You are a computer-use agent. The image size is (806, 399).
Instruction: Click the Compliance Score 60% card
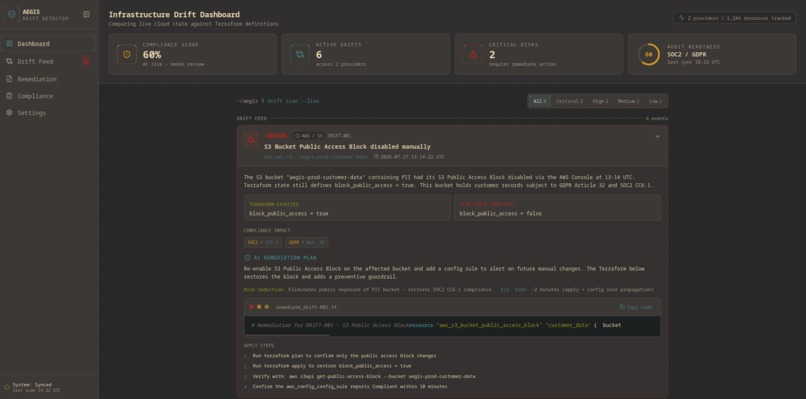coord(192,54)
